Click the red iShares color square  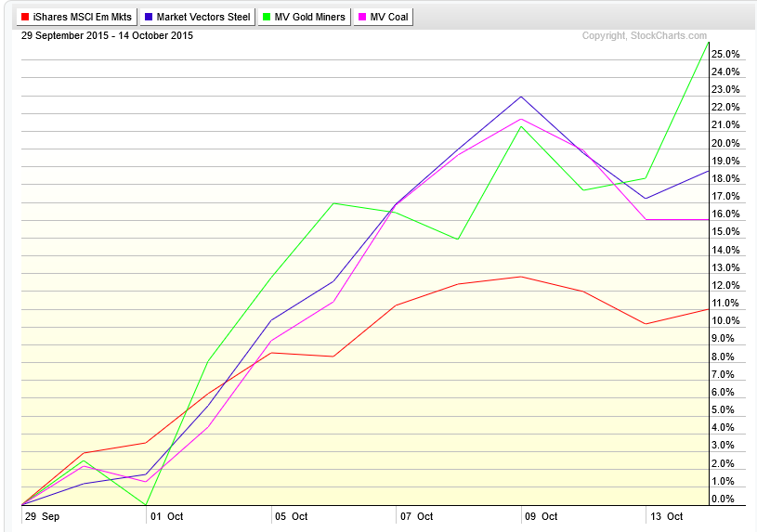(x=25, y=17)
